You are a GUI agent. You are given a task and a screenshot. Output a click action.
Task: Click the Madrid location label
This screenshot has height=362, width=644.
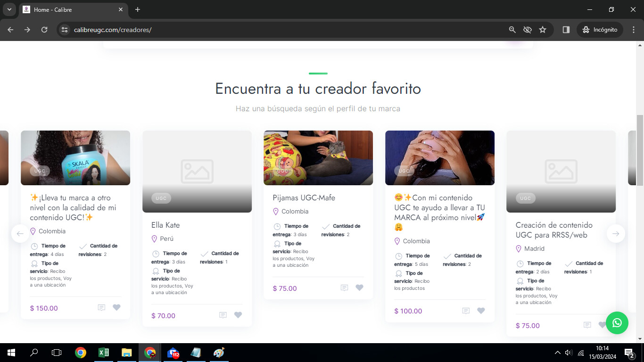tap(534, 248)
